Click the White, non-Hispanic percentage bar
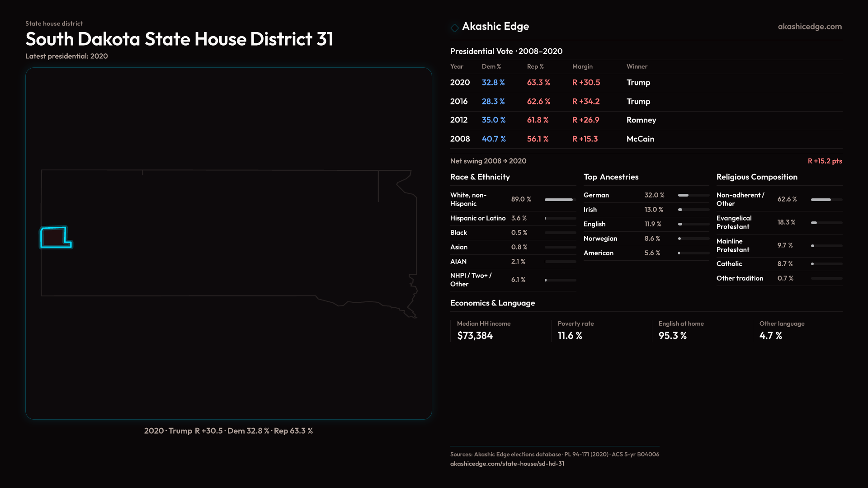 tap(560, 199)
